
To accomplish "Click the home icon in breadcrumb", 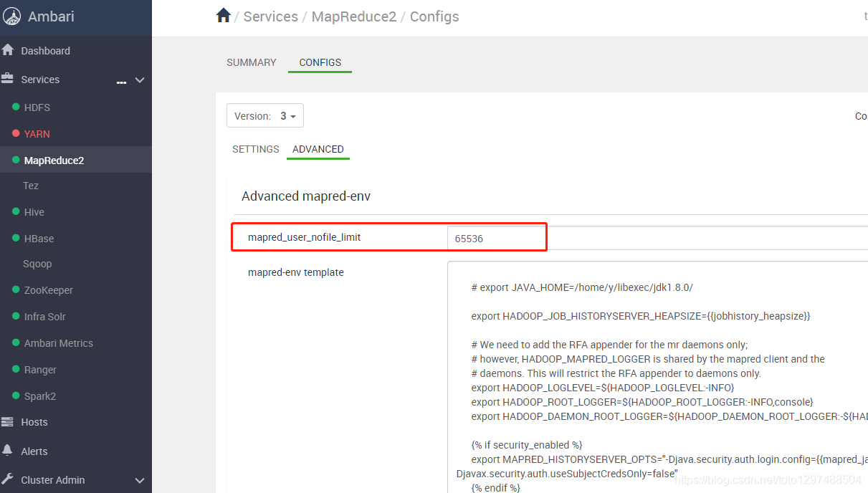I will click(224, 16).
